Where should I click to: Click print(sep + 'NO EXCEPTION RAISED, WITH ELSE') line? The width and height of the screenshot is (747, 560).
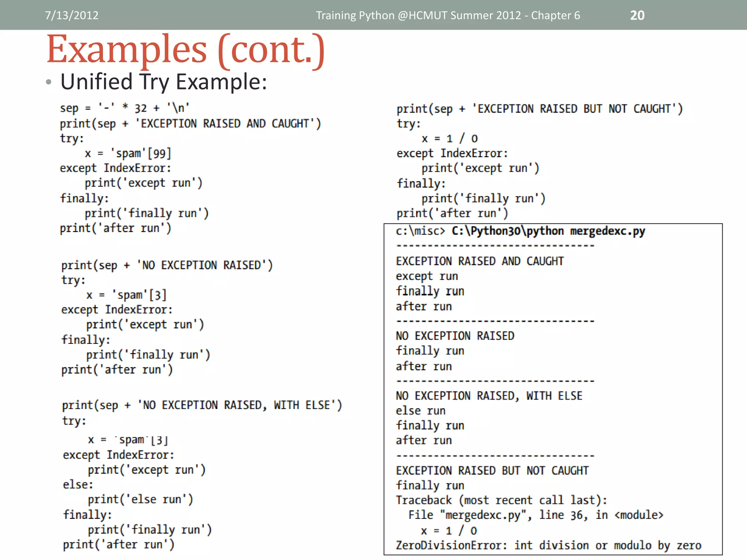pos(202,405)
